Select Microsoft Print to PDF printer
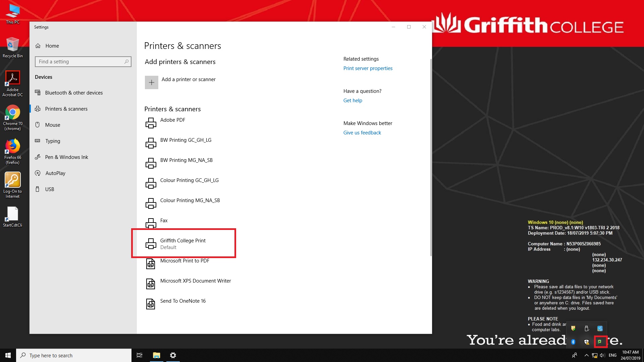 (184, 261)
